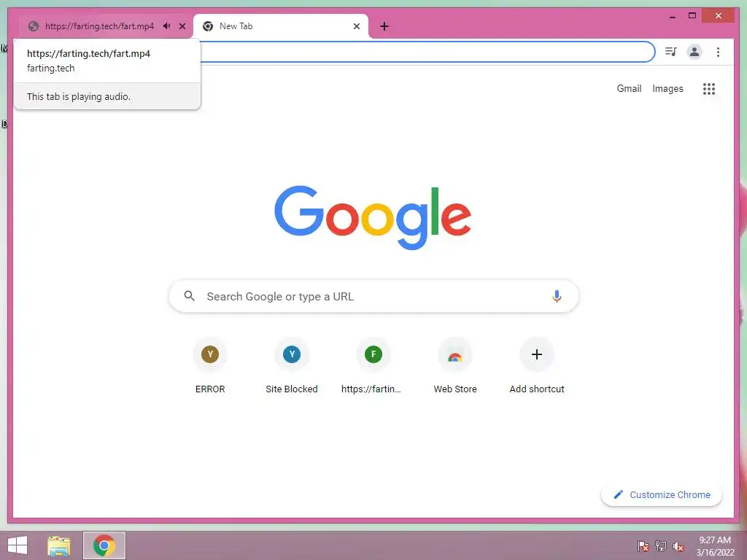Click the Add shortcut plus tile

[537, 366]
